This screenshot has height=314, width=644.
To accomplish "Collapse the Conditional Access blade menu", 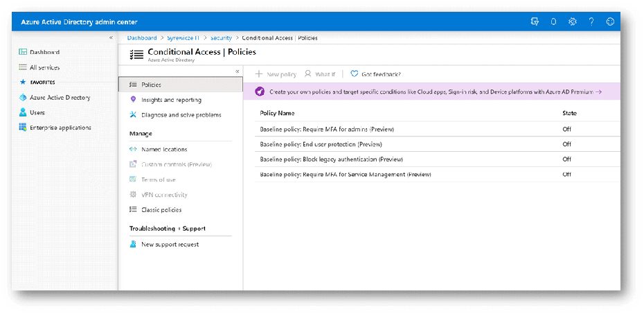I will [x=237, y=71].
